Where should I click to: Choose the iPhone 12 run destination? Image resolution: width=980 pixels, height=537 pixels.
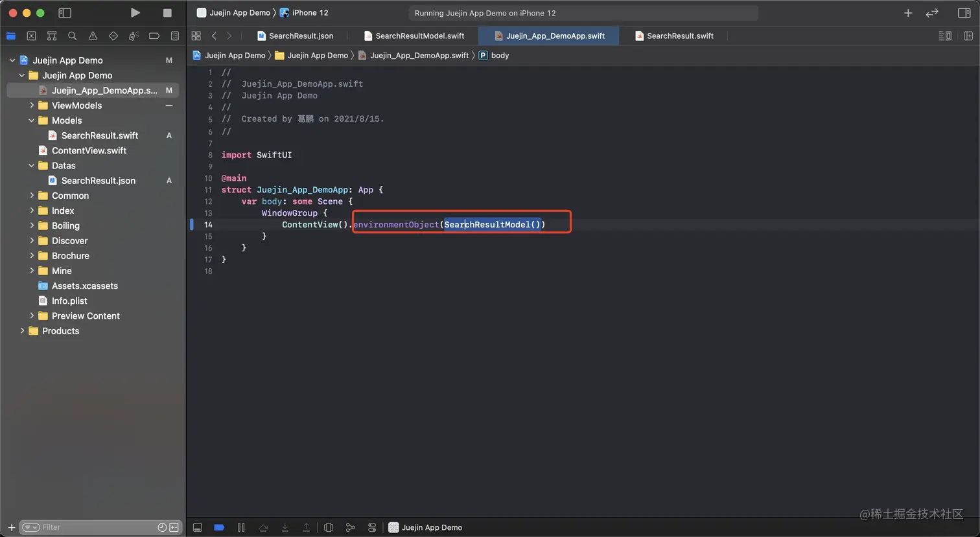pyautogui.click(x=304, y=13)
